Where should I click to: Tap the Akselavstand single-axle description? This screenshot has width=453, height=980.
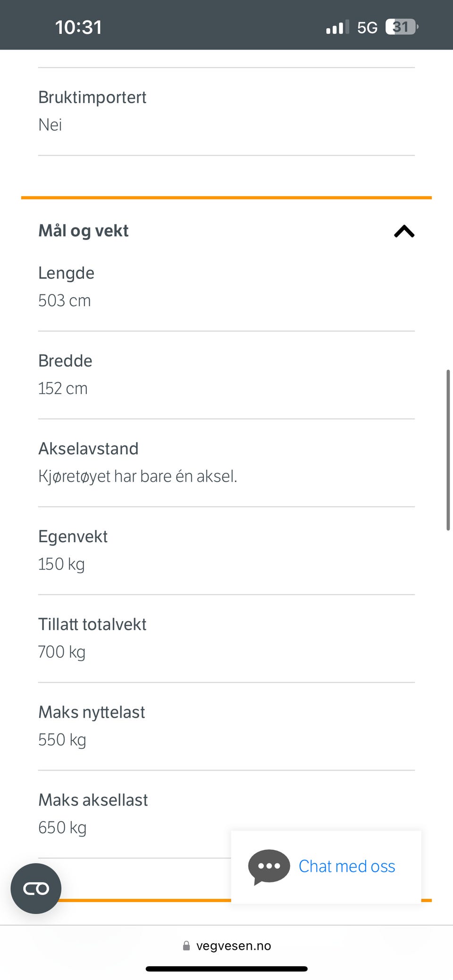coord(137,476)
